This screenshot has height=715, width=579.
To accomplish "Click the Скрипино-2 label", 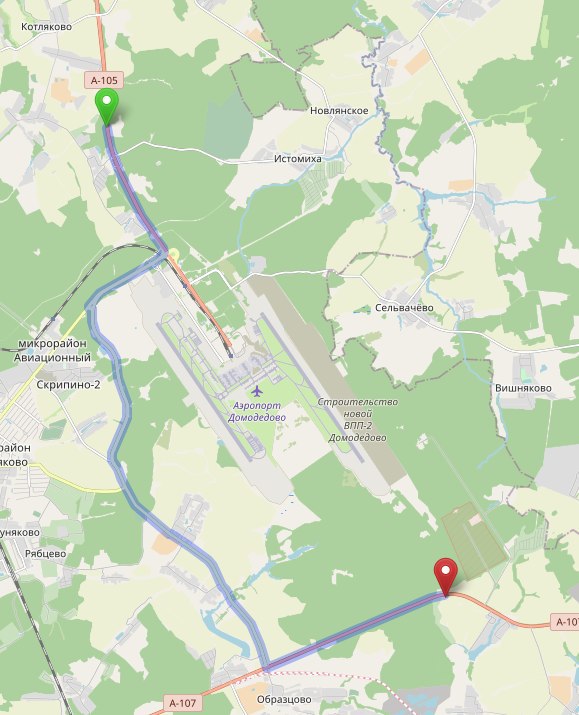I will [x=68, y=384].
